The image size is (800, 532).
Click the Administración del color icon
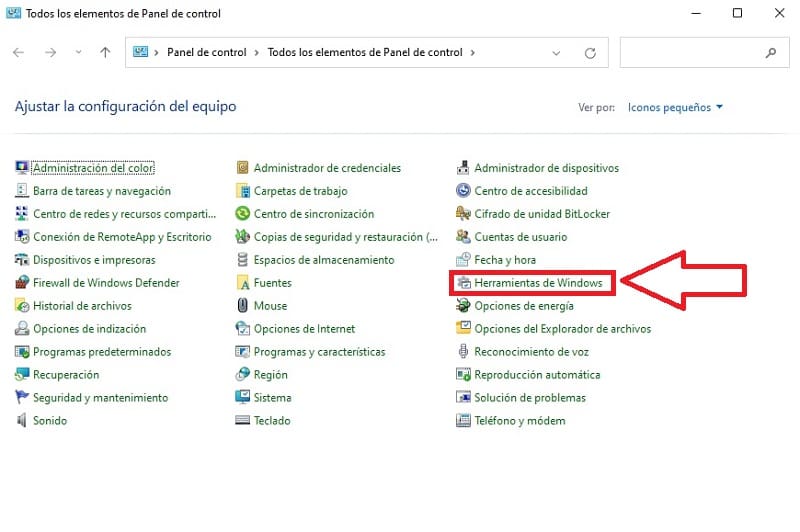tap(21, 167)
